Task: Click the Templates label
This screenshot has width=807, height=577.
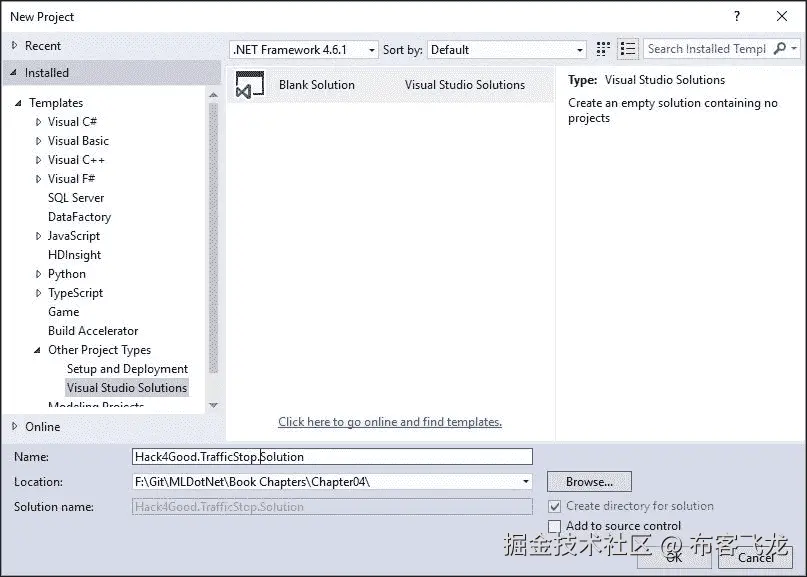Action: coord(56,103)
